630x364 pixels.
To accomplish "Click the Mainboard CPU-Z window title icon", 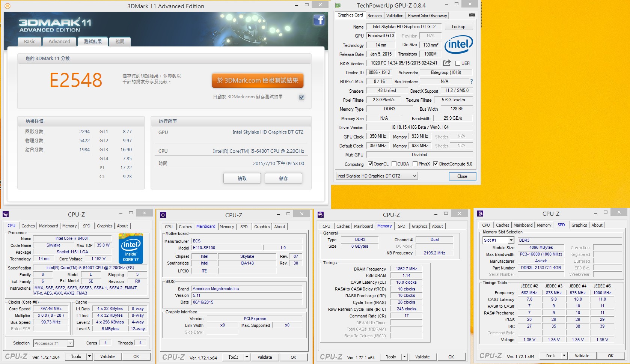I will 163,215.
